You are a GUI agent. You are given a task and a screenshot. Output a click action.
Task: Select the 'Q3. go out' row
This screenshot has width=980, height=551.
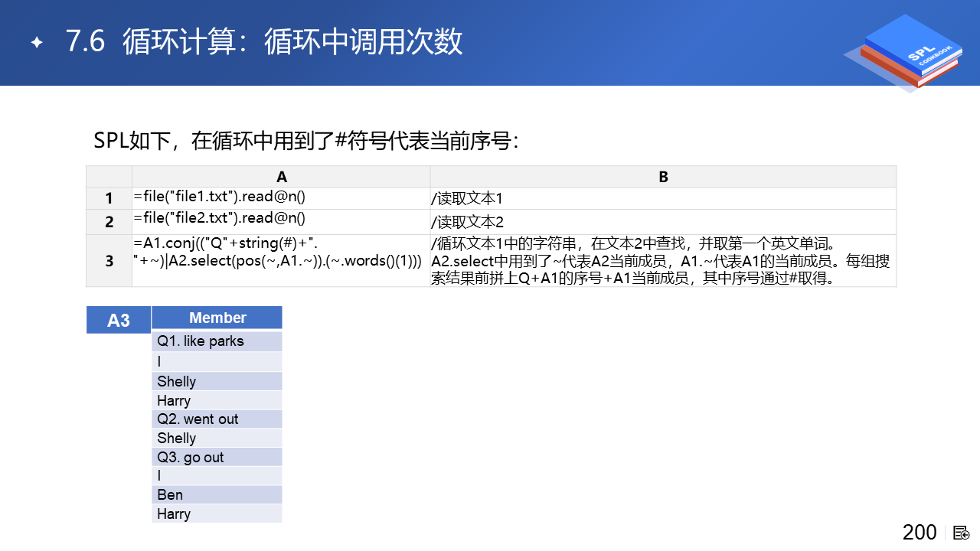(217, 457)
